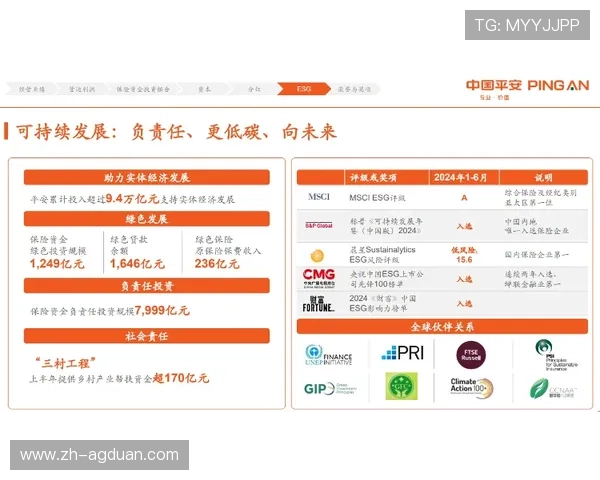Click the “三村工程” heading

65,363
